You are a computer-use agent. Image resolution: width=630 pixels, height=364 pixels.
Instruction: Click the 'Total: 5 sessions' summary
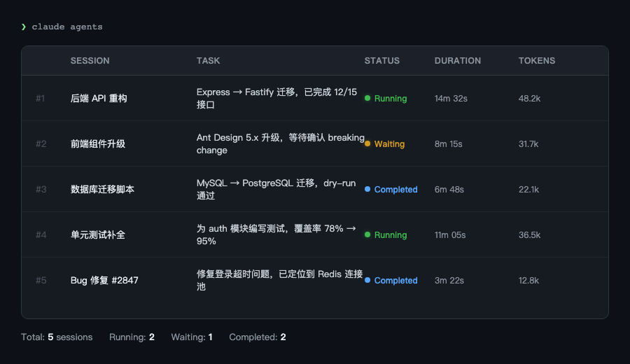point(57,337)
